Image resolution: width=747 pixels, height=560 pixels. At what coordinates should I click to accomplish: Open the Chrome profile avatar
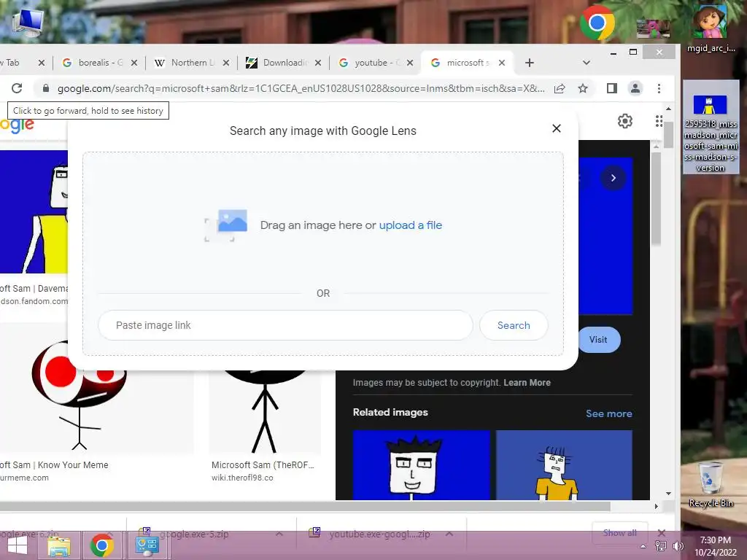coord(635,88)
